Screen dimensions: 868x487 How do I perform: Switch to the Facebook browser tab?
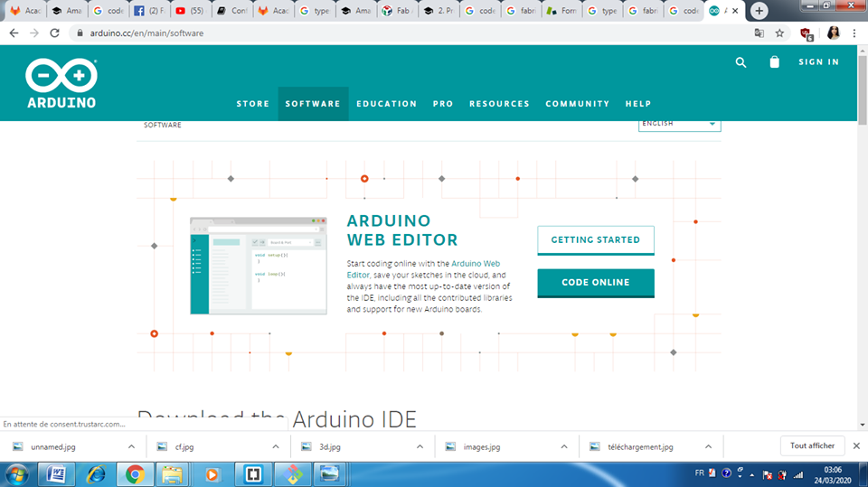point(150,11)
